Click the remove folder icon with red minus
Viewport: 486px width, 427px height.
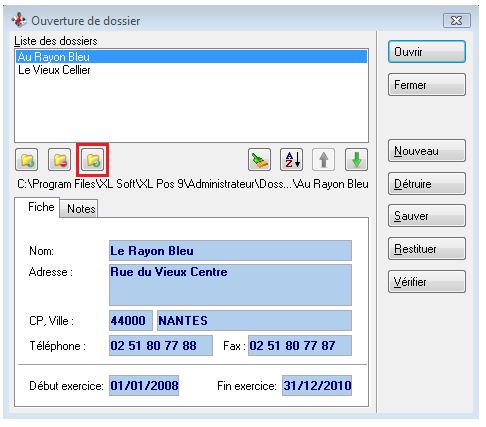pyautogui.click(x=60, y=160)
